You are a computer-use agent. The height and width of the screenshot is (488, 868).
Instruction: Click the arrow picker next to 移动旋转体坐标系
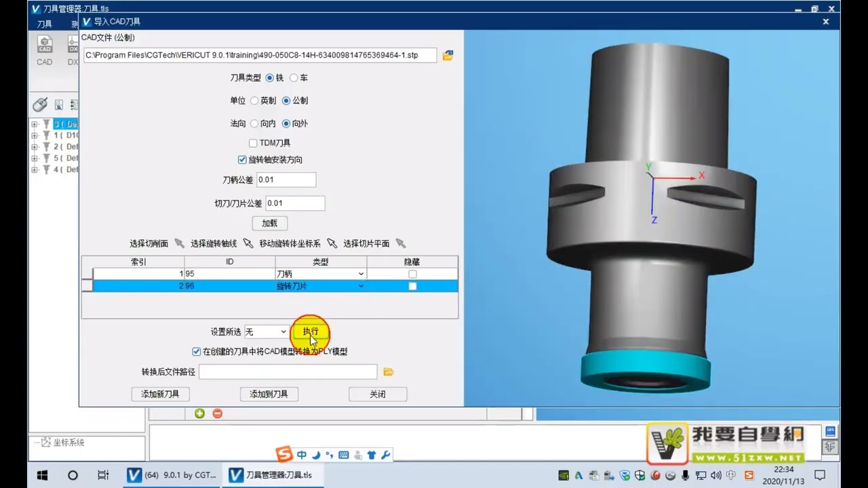click(x=332, y=243)
